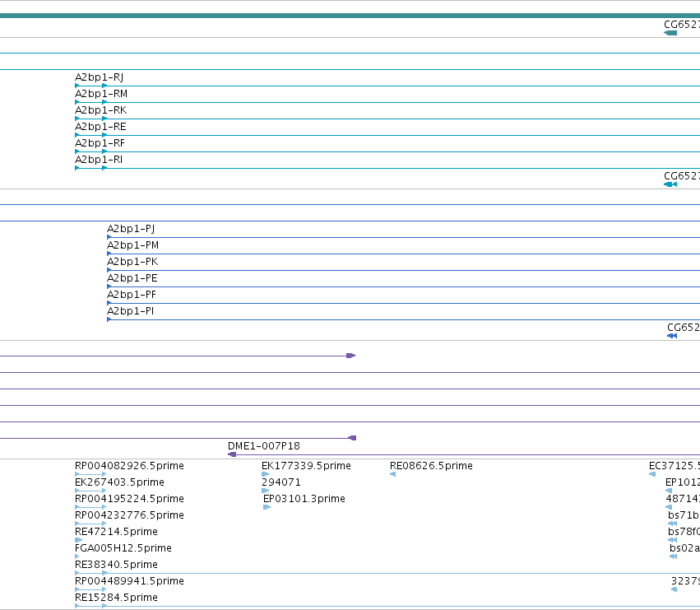This screenshot has width=700, height=610.
Task: Select the A2bp1-PK protein label
Action: pyautogui.click(x=132, y=262)
